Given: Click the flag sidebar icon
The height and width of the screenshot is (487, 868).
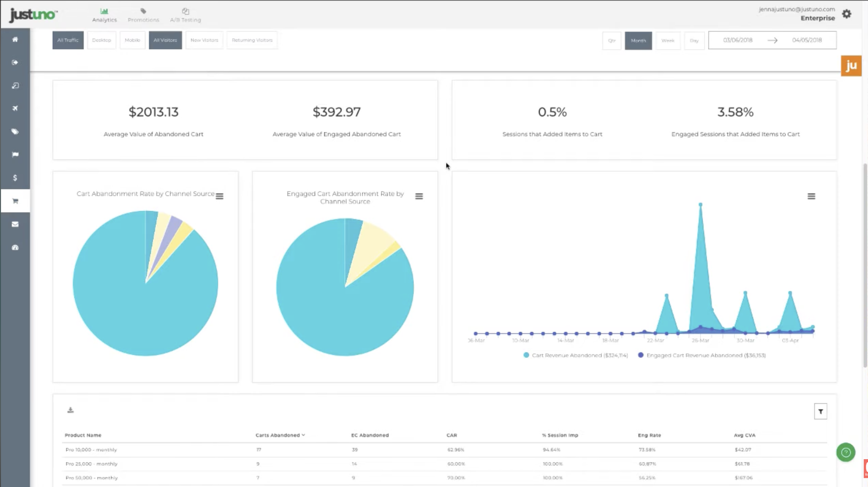Looking at the screenshot, I should (15, 155).
